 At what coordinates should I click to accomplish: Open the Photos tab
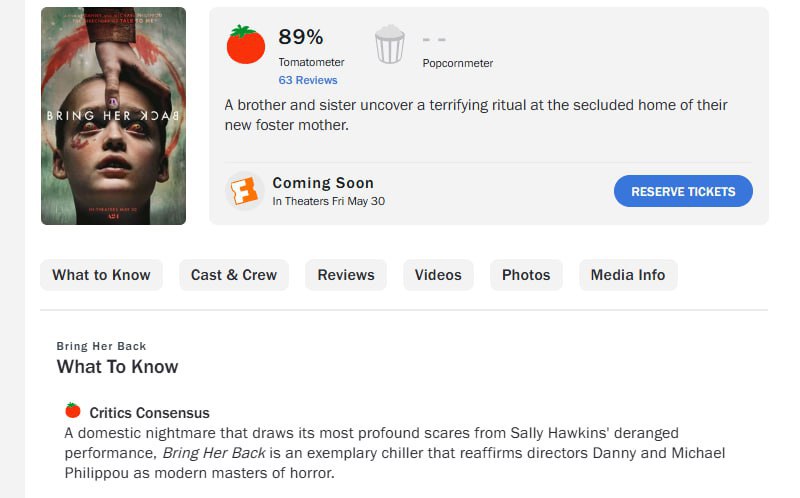point(526,275)
